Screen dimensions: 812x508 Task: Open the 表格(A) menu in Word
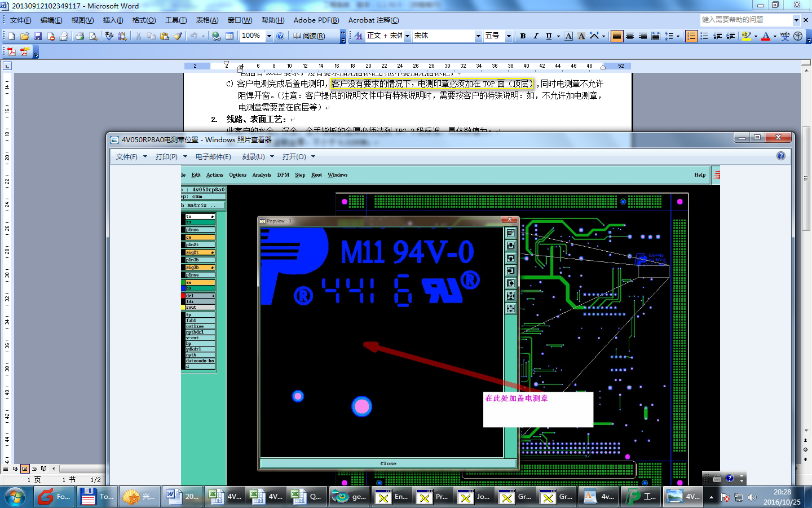[x=207, y=20]
